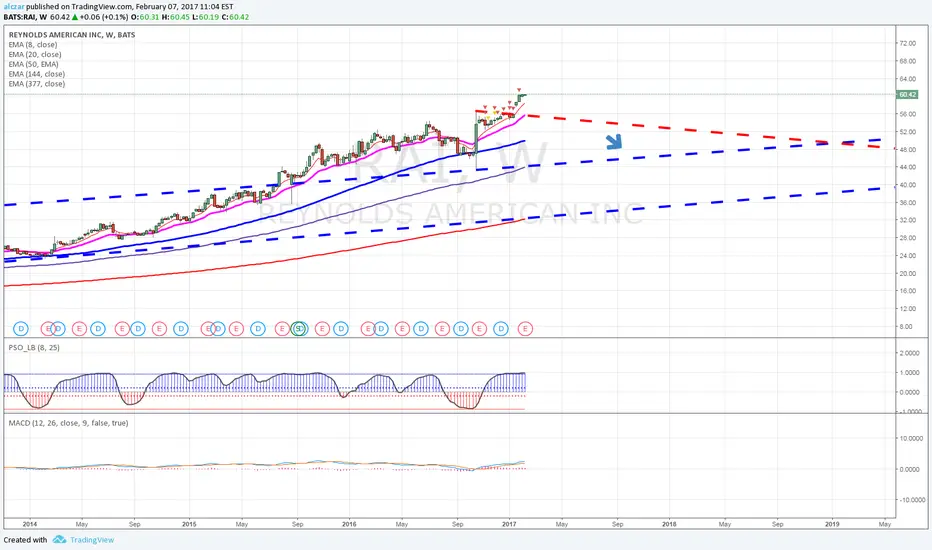Click the green 60.42 current price tag
This screenshot has height=550, width=932.
(x=907, y=95)
